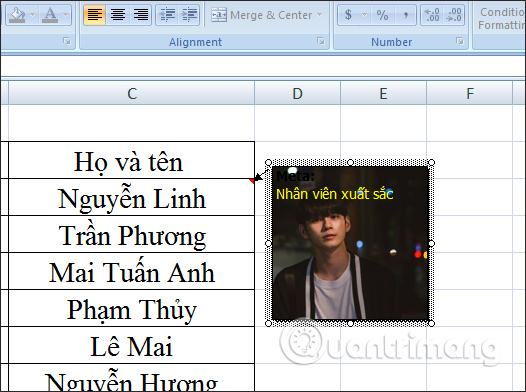Viewport: 526px width, 392px height.
Task: Apply the Percent Style format
Action: pyautogui.click(x=382, y=15)
